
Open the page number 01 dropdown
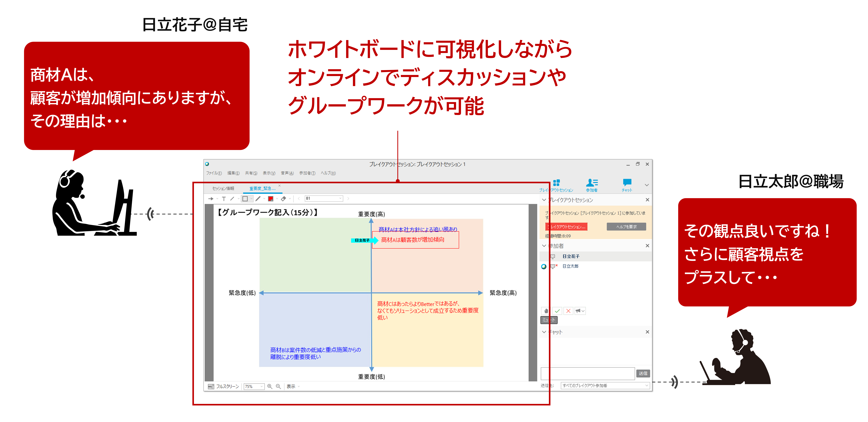coord(324,199)
